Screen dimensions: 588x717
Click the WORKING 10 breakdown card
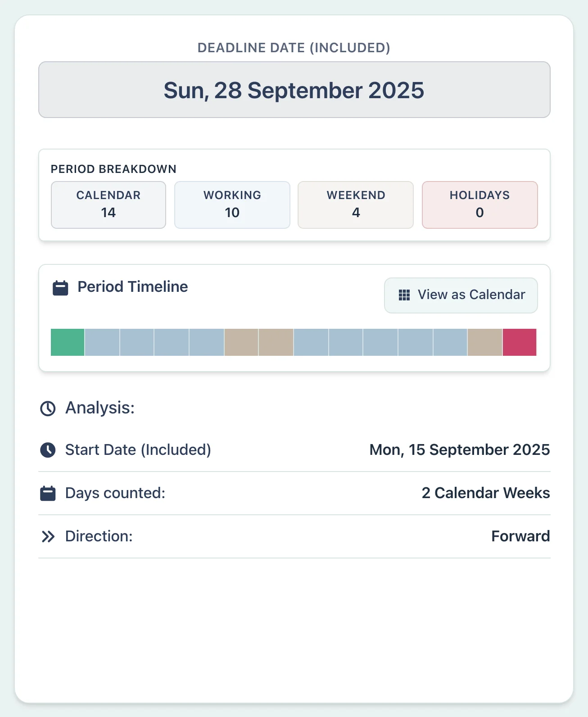click(232, 204)
